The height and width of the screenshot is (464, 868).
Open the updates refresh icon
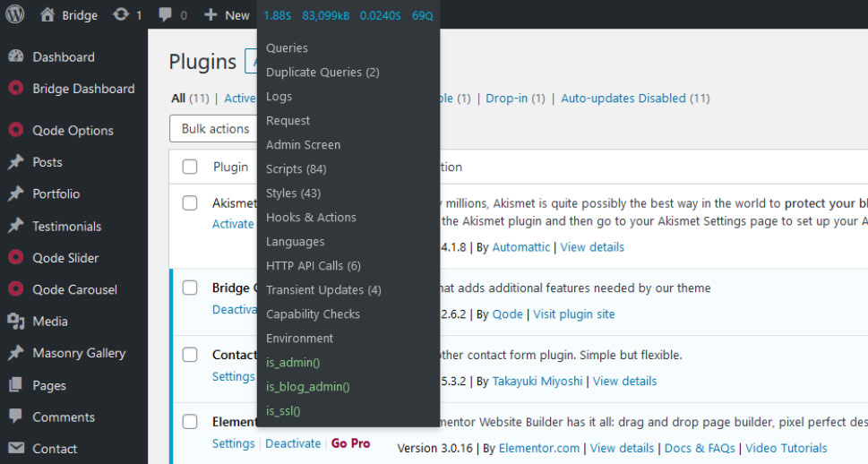click(x=121, y=15)
